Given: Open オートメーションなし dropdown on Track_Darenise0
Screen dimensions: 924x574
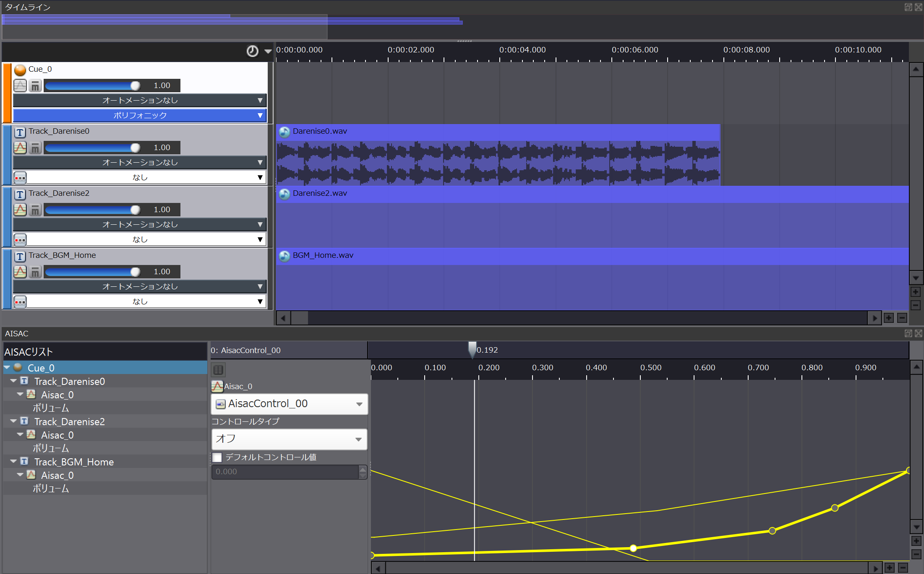Looking at the screenshot, I should (x=140, y=162).
